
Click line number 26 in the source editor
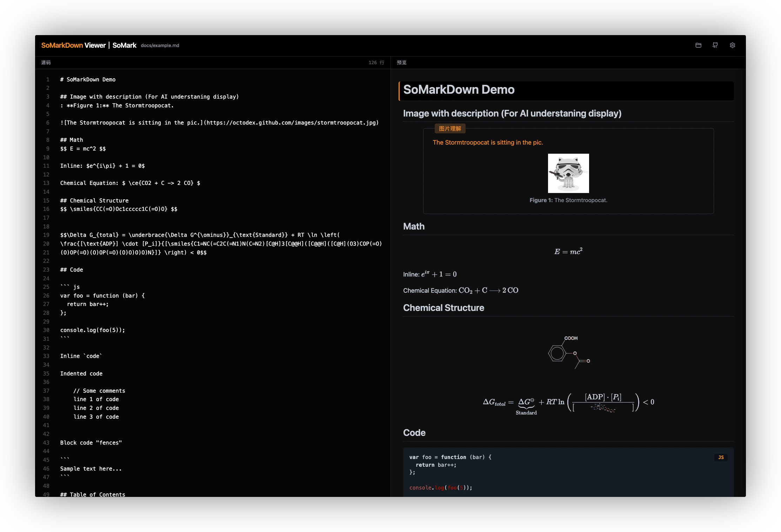[47, 295]
